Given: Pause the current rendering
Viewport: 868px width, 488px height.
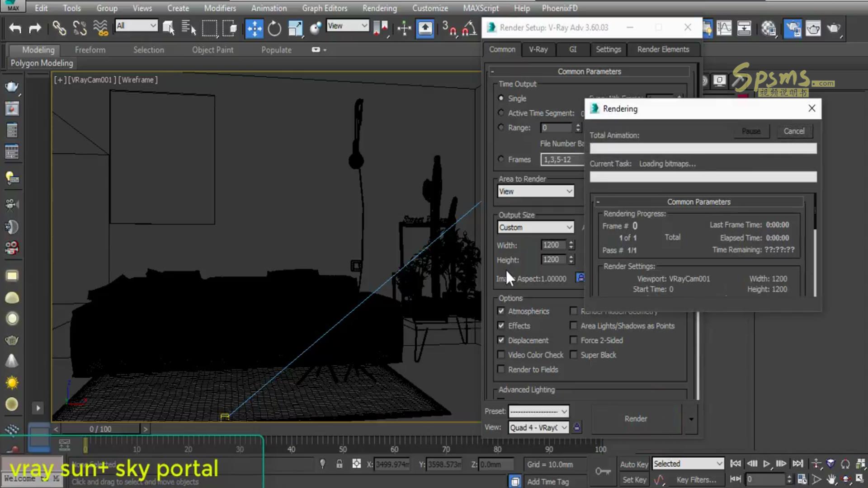Looking at the screenshot, I should (x=751, y=131).
